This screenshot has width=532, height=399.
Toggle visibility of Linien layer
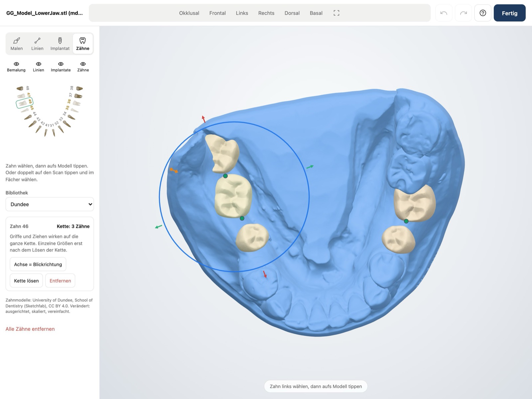click(x=39, y=67)
